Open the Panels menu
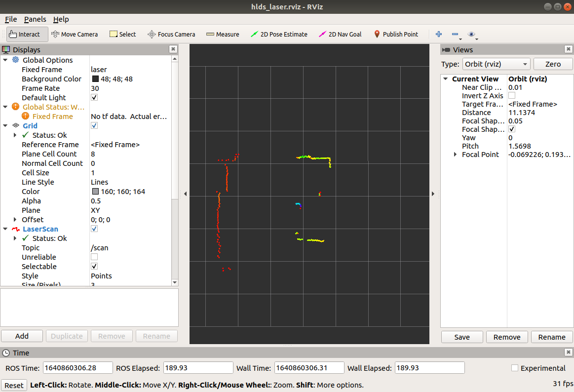The width and height of the screenshot is (574, 392). click(x=35, y=19)
